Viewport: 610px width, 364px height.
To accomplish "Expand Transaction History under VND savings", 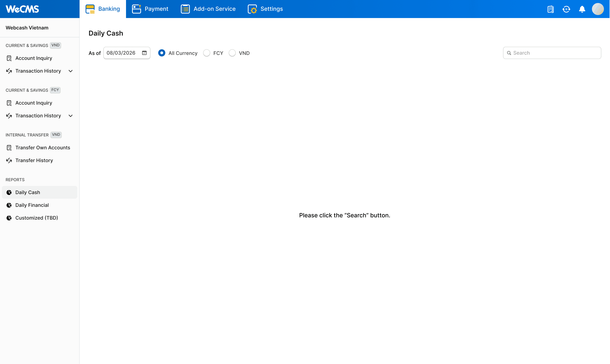I will (70, 71).
